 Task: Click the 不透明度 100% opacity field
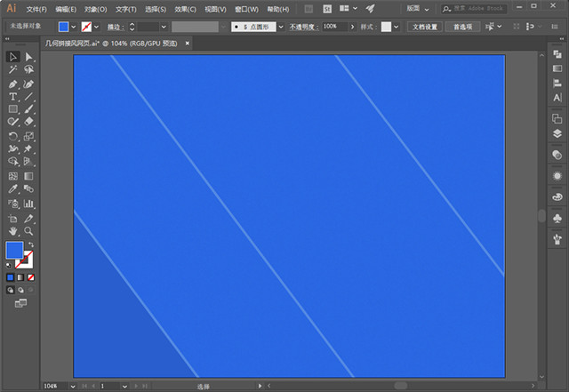point(334,27)
